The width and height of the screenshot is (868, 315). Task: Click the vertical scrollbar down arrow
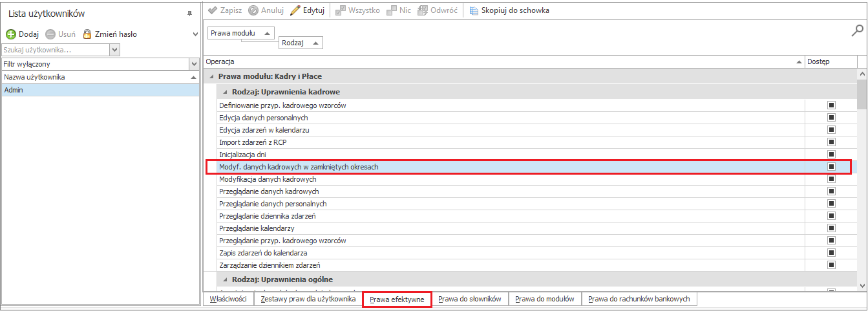coord(862,284)
